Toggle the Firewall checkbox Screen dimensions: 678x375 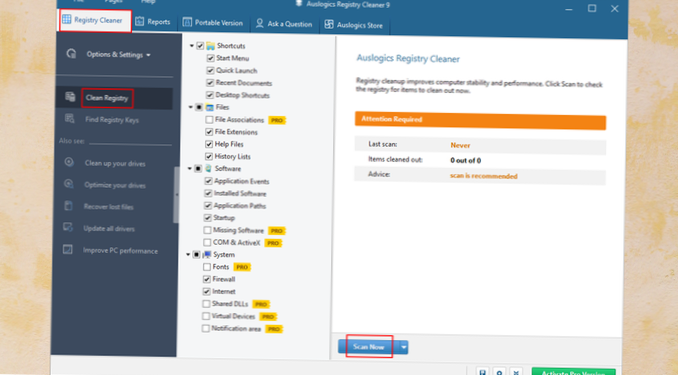[x=207, y=279]
